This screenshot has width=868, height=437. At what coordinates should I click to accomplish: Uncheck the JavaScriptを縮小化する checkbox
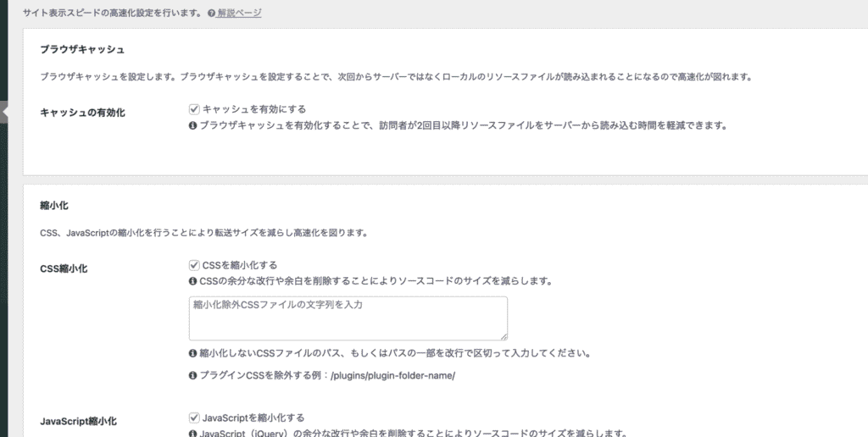click(194, 418)
